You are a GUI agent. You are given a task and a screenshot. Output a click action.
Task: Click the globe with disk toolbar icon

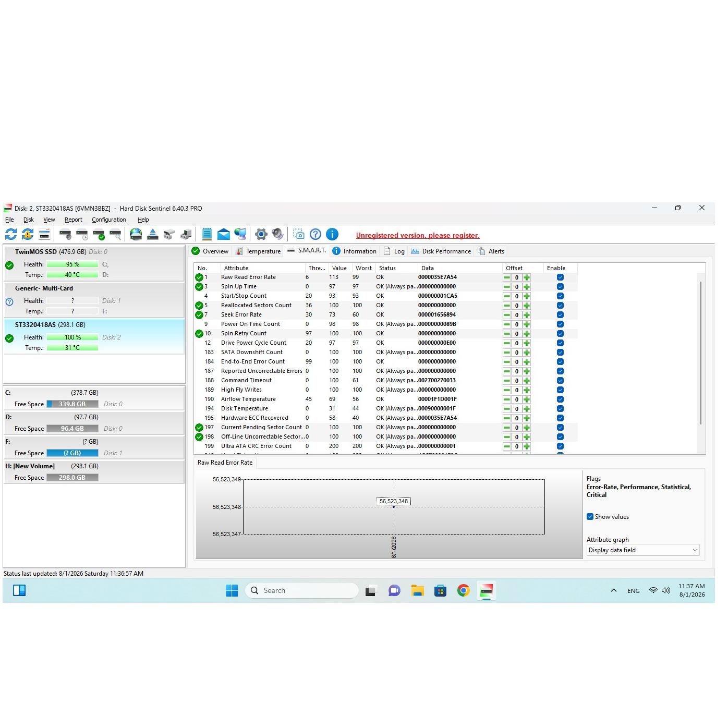[136, 234]
